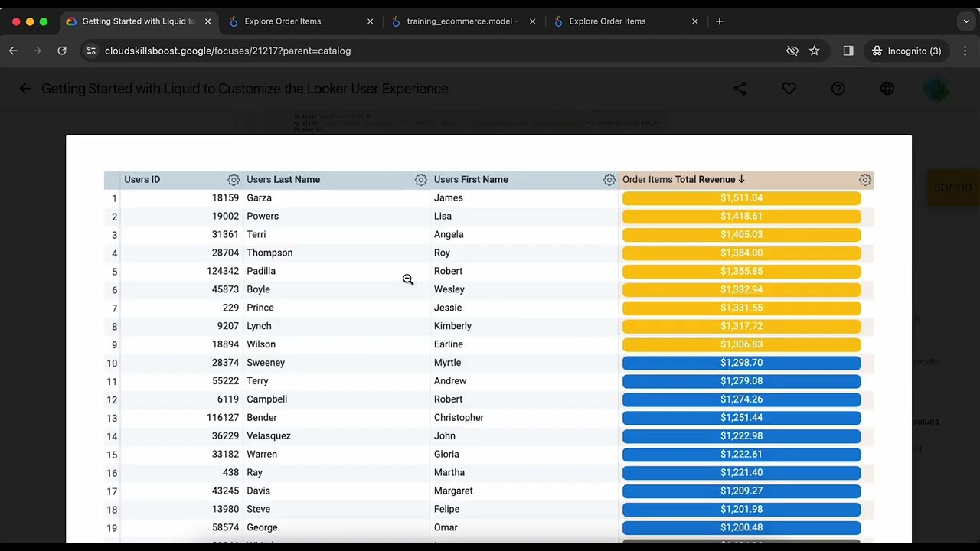980x551 pixels.
Task: Select first name Wesley cell
Action: (449, 289)
